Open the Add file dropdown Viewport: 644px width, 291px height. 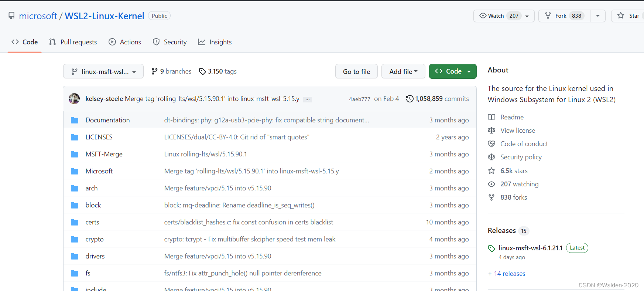click(x=403, y=71)
